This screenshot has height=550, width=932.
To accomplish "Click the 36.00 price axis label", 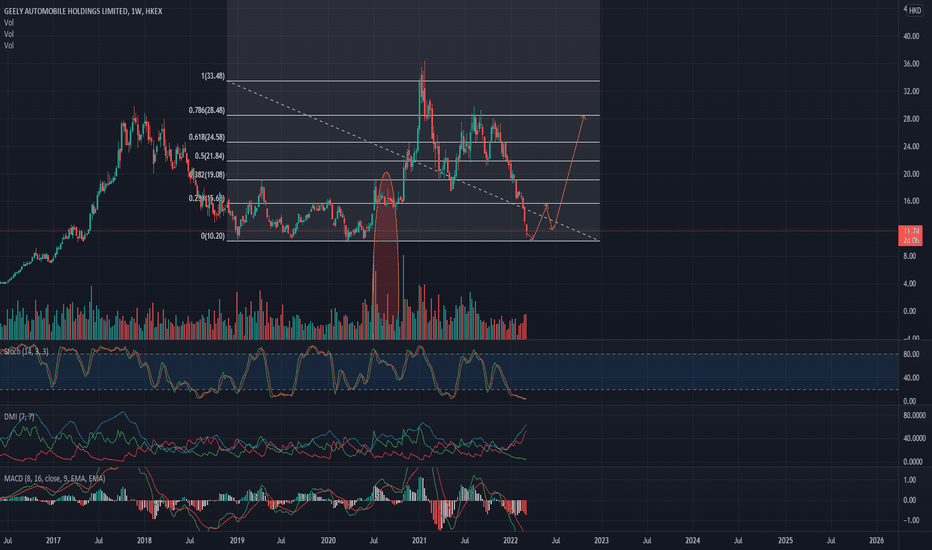I will (x=911, y=64).
